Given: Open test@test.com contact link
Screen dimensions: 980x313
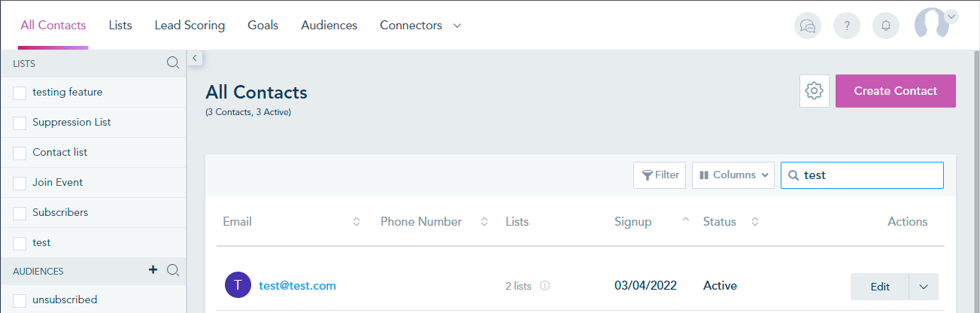Looking at the screenshot, I should (x=298, y=286).
